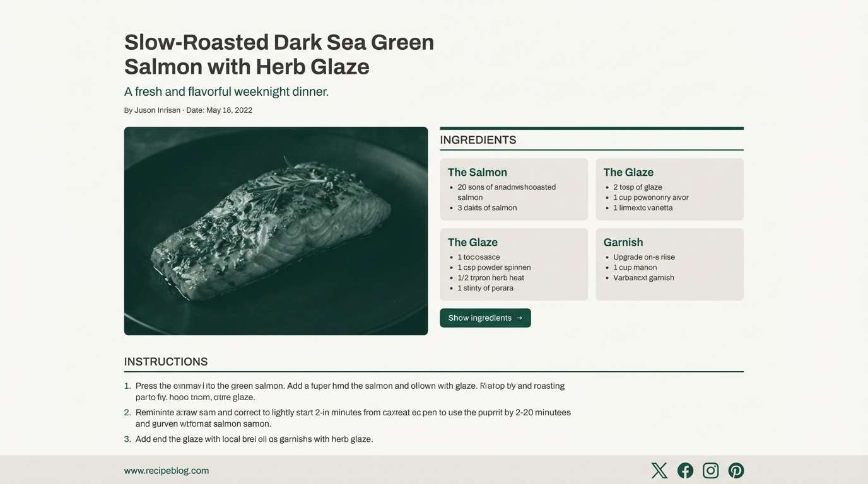Click the arrow inside the Show ingredients button
The height and width of the screenshot is (484, 868).
pos(519,316)
